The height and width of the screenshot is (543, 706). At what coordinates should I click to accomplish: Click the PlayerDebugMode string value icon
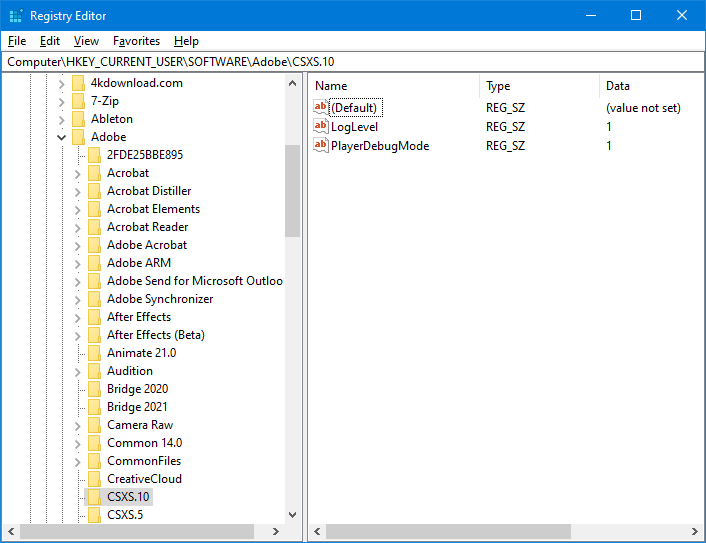point(321,145)
